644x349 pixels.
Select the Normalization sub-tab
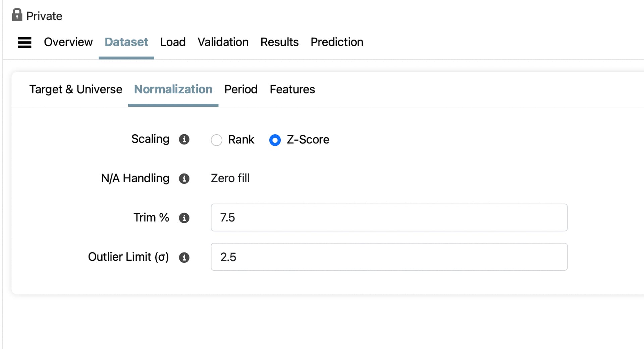[x=173, y=89]
